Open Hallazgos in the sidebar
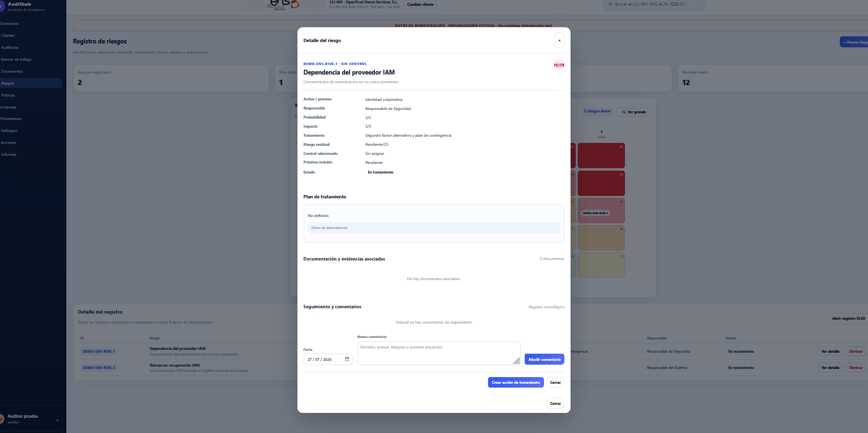This screenshot has height=433, width=868. (9, 130)
